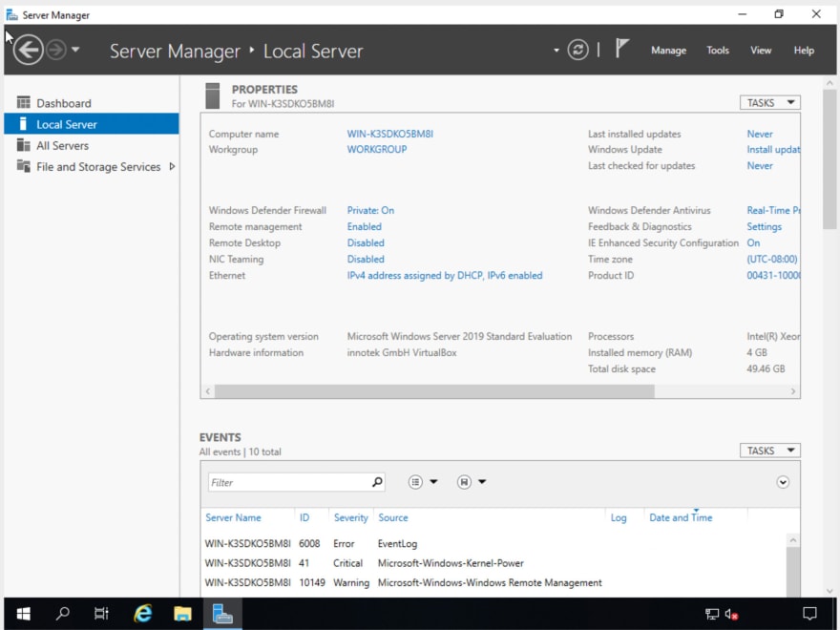Click Last checked for updates Never link
The width and height of the screenshot is (840, 630).
[x=760, y=165]
